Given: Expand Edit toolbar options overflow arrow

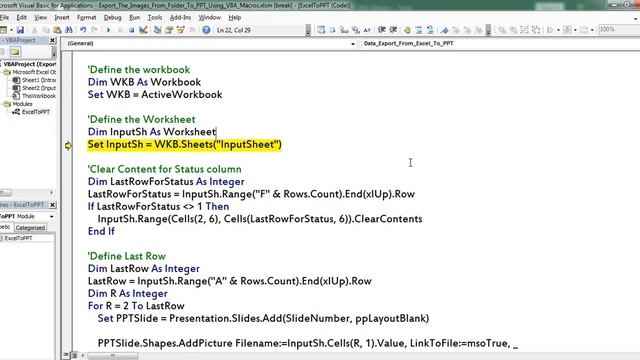Looking at the screenshot, I should [488, 30].
